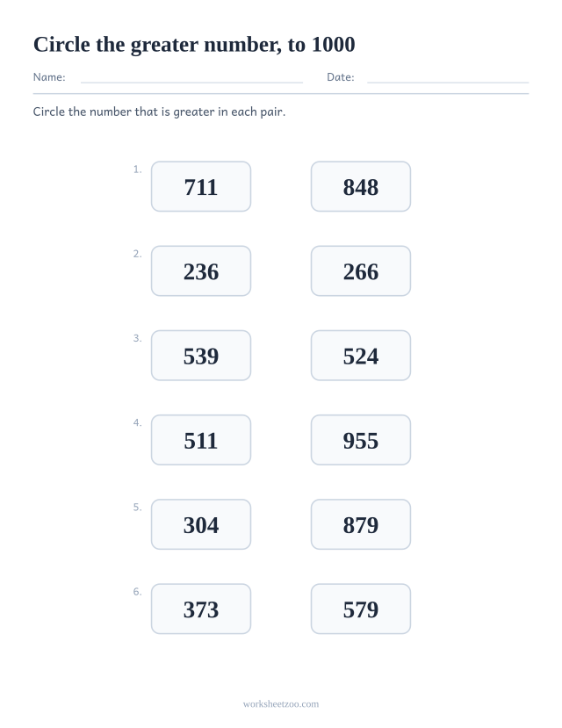Open the worksheetzoo.com footer link

[x=281, y=704]
